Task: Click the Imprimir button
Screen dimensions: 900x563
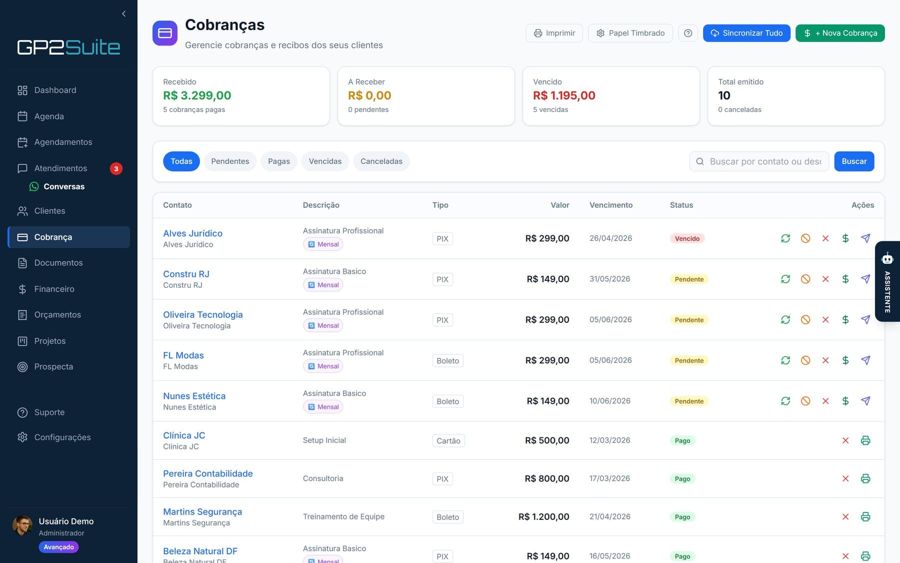Action: pos(554,33)
